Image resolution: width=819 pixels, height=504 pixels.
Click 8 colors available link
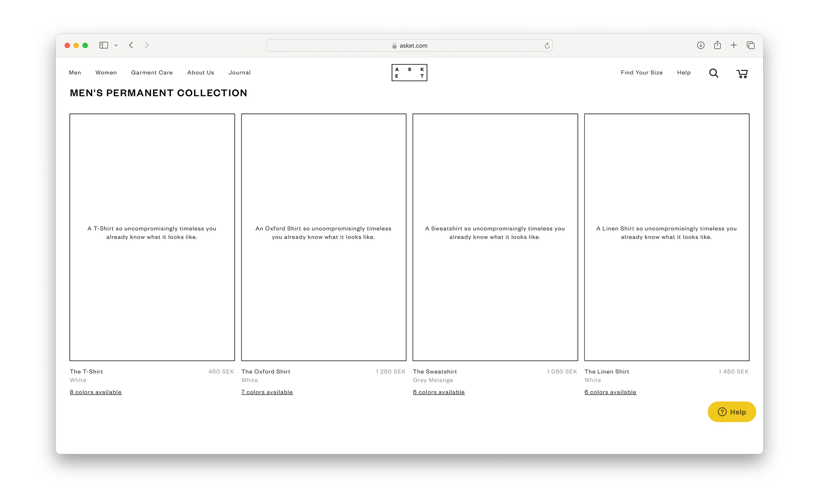[96, 392]
